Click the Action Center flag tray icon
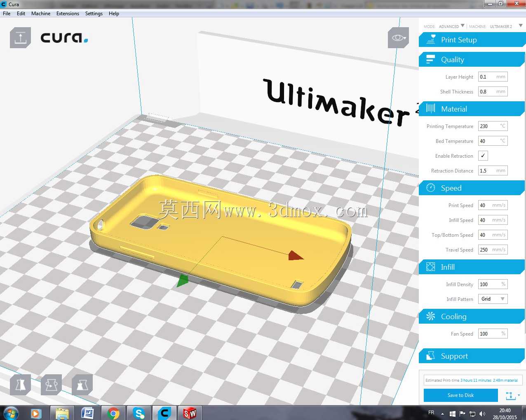Image resolution: width=526 pixels, height=420 pixels. click(x=463, y=413)
